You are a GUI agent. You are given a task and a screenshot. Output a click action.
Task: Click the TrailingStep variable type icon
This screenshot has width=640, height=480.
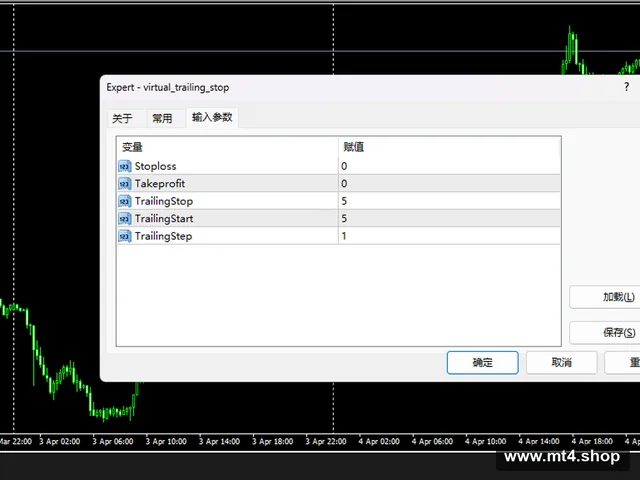point(125,236)
